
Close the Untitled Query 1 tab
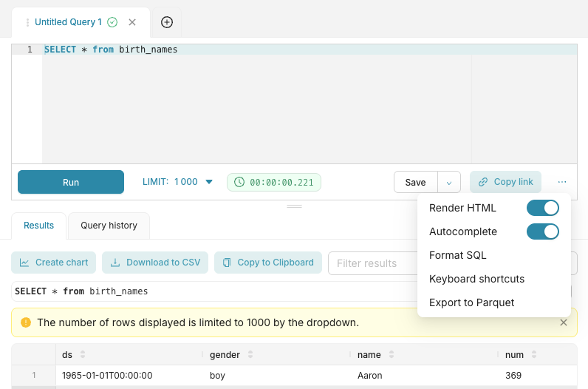(132, 22)
